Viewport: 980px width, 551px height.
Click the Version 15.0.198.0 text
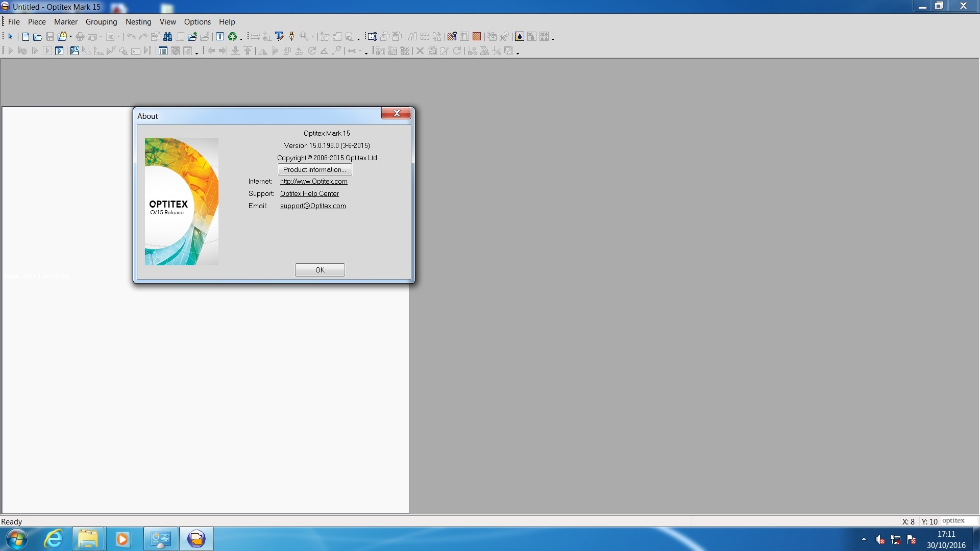click(327, 145)
